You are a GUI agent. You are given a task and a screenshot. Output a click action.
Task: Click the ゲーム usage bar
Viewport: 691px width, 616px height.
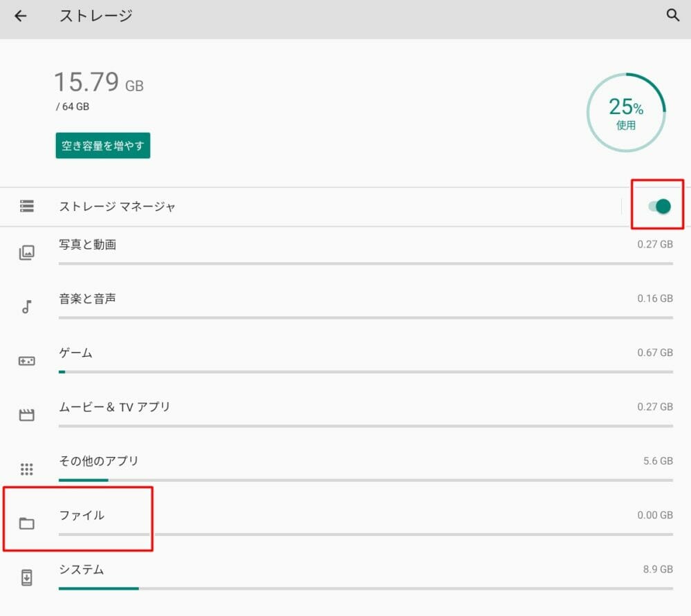(x=366, y=372)
